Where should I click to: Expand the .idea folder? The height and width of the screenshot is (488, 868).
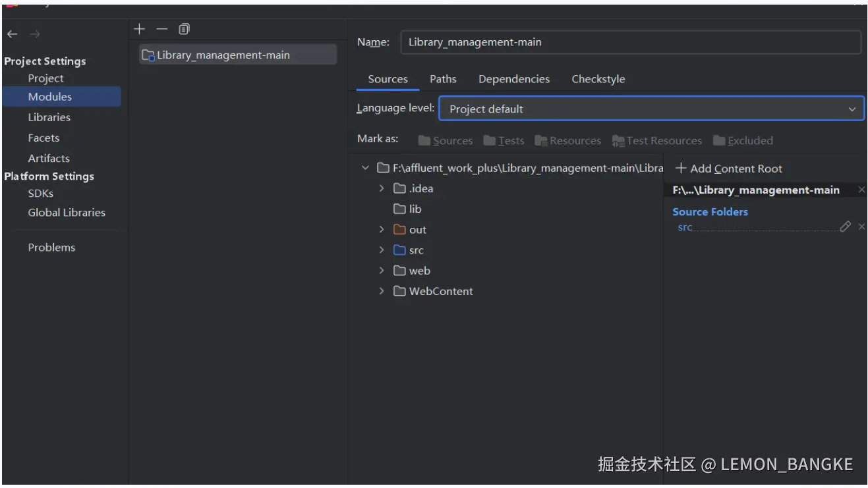click(x=382, y=188)
